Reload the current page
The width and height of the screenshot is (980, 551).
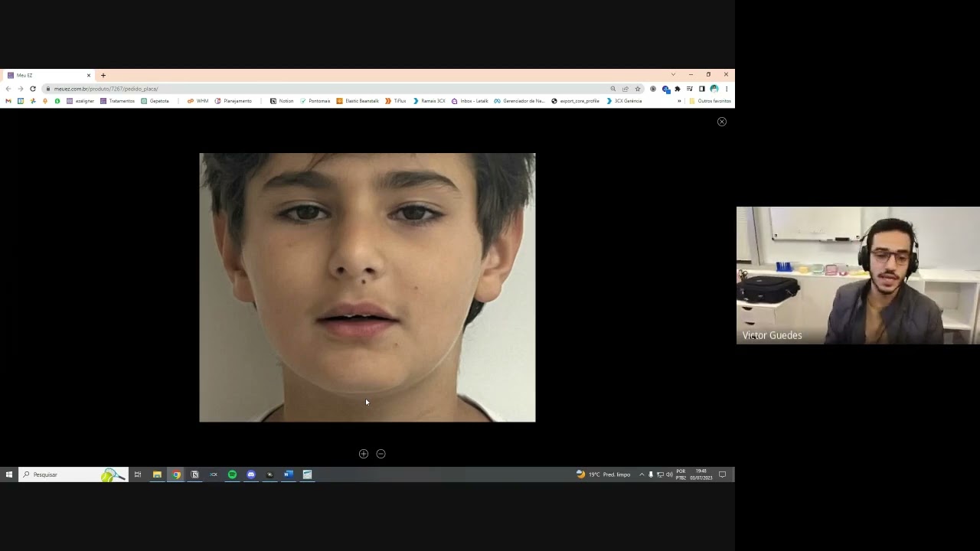(33, 89)
